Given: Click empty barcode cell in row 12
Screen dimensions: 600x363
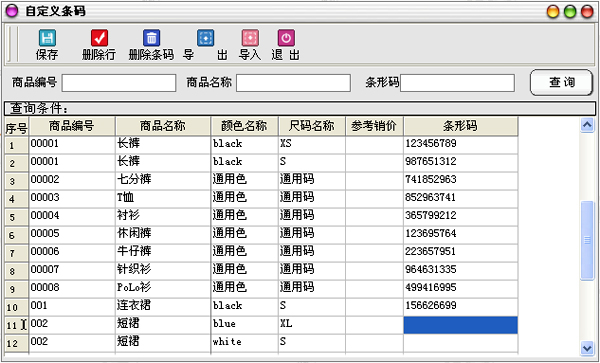Looking at the screenshot, I should click(x=460, y=343).
